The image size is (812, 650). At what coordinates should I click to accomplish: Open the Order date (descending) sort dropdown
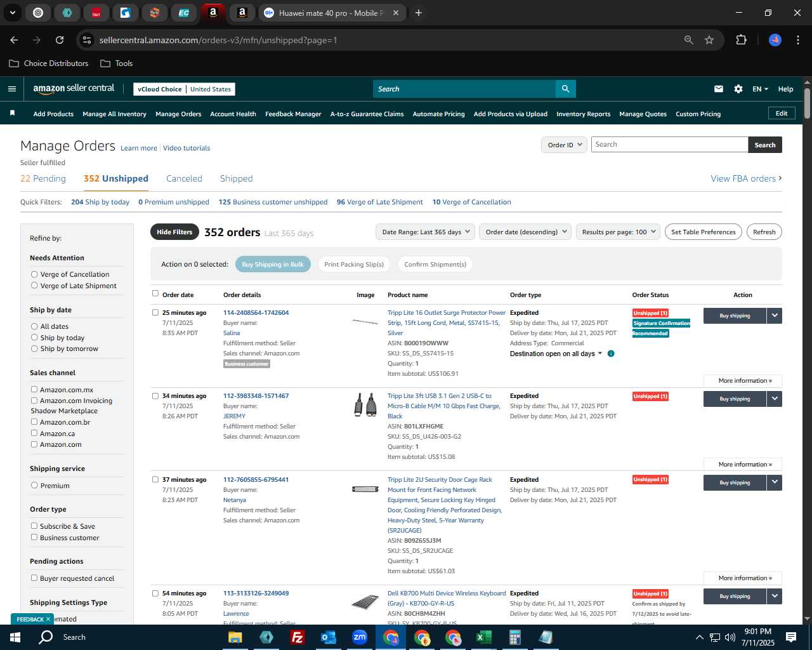(525, 232)
